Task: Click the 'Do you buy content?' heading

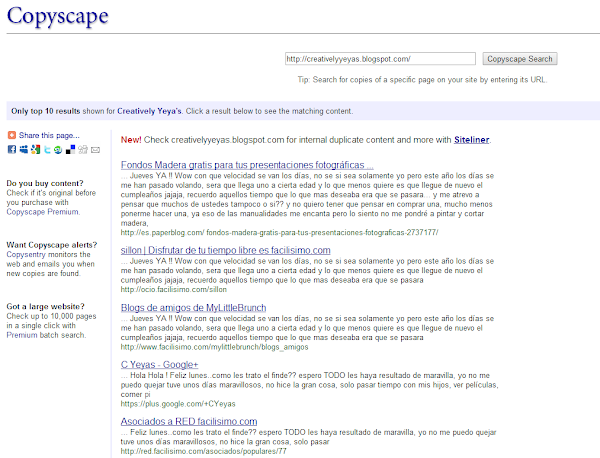Action: pyautogui.click(x=45, y=183)
